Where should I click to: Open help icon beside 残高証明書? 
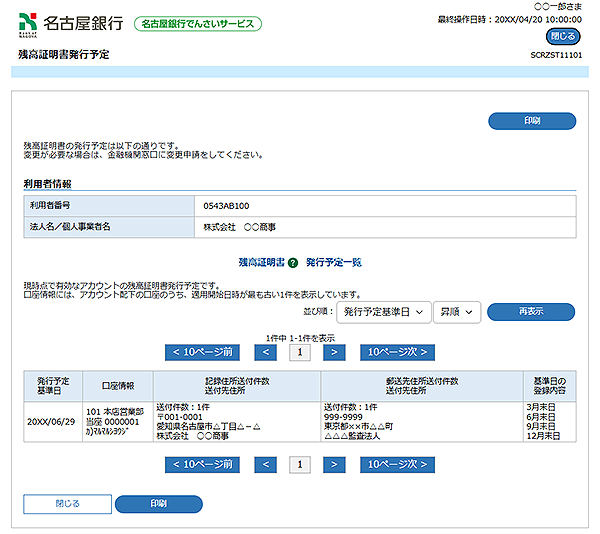coord(293,262)
